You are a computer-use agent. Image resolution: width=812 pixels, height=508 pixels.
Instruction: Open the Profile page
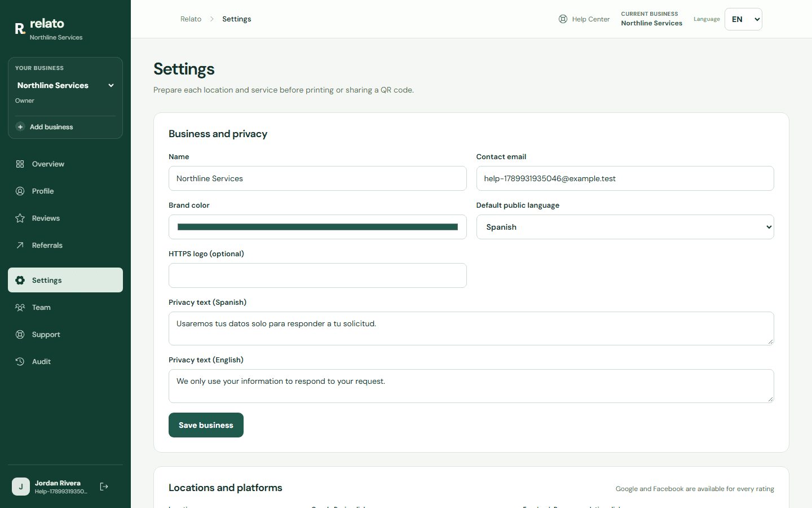[x=65, y=191]
